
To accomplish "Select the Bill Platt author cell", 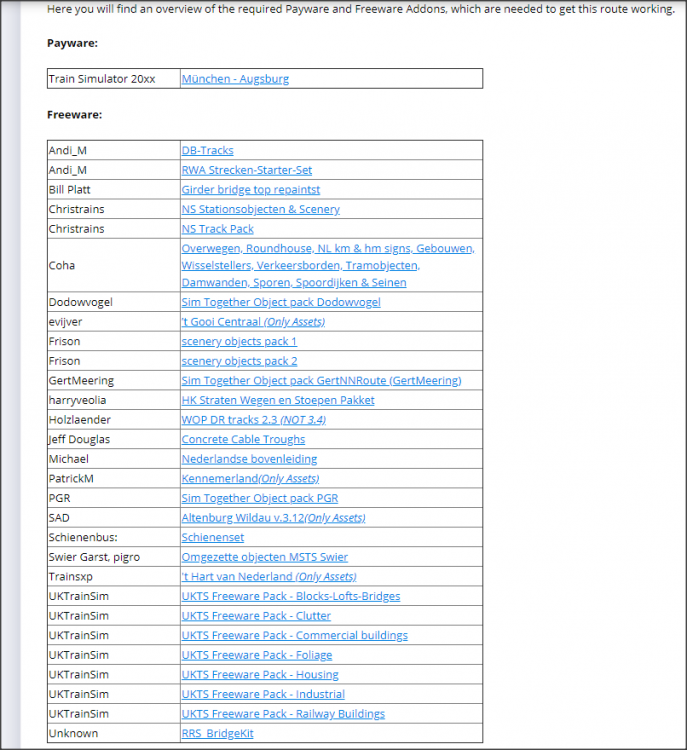I will coord(114,189).
